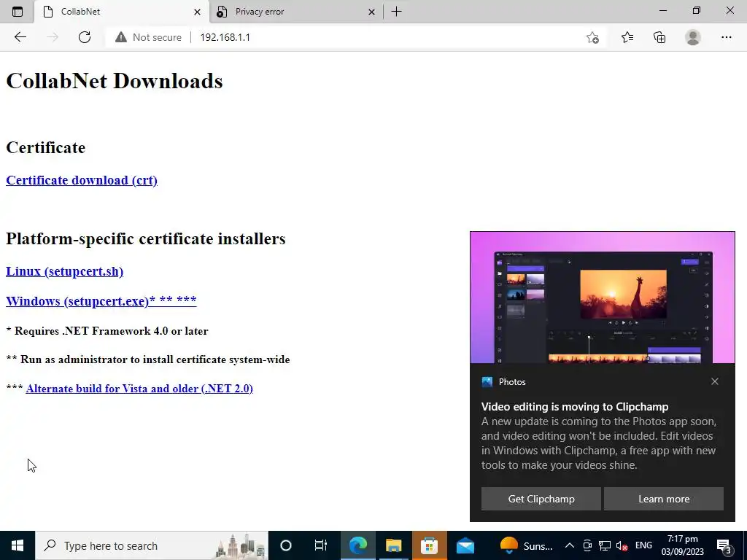Close the CollabNet tab
The width and height of the screenshot is (747, 560).
tap(197, 12)
